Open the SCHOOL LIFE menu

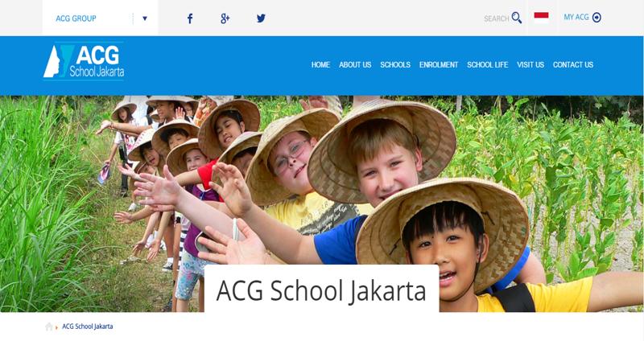click(x=488, y=65)
